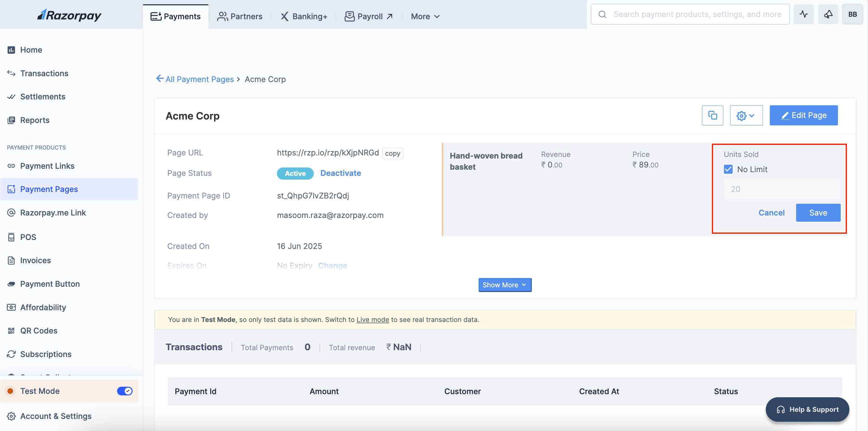Open the Affordability icon
The width and height of the screenshot is (868, 431).
point(11,307)
